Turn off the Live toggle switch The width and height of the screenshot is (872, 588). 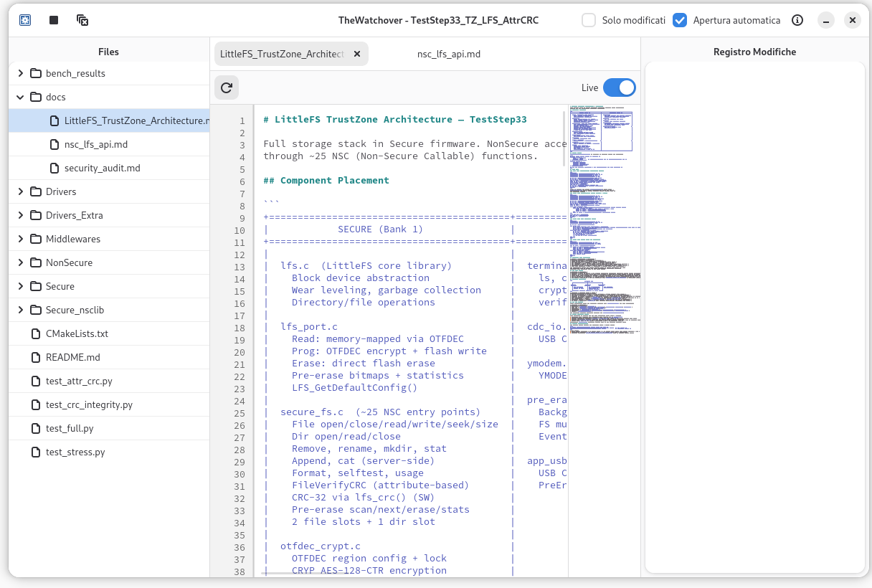point(619,87)
